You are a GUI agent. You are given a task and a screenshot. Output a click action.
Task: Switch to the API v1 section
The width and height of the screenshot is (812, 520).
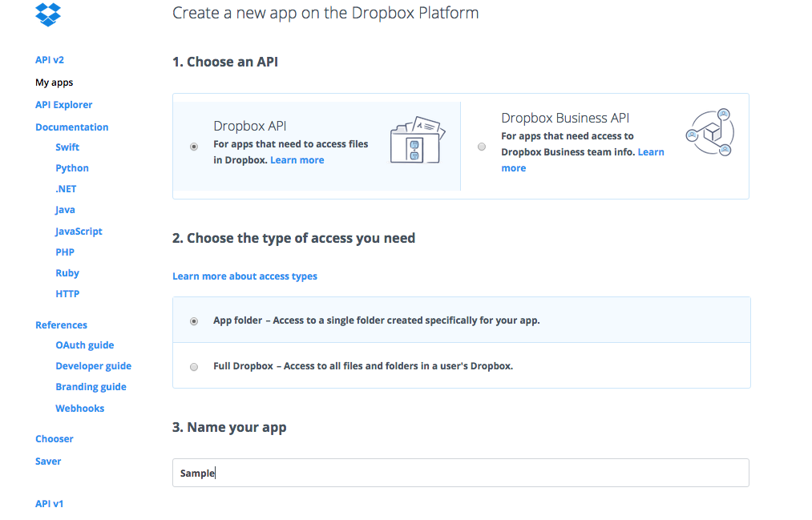49,503
